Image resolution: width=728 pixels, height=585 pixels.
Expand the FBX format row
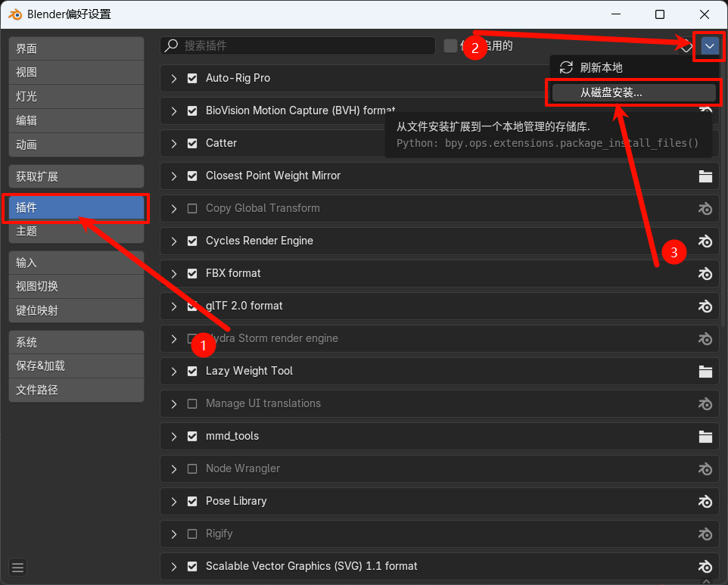point(173,273)
